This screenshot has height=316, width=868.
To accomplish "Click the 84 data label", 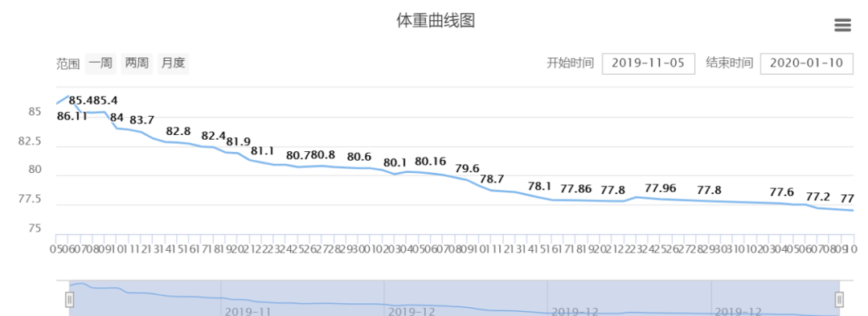I will click(117, 117).
